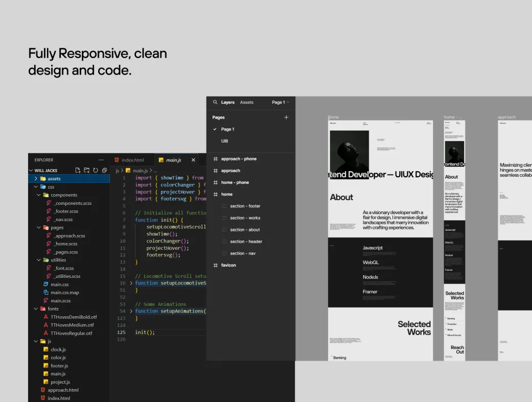Click the search icon in Layers panel
This screenshot has width=532, height=402.
coord(215,102)
